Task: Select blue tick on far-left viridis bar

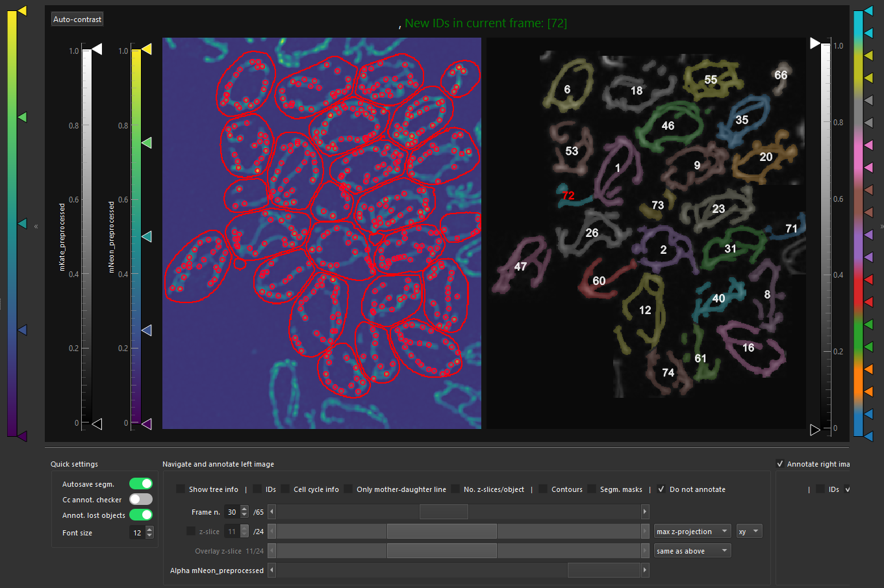Action: [x=21, y=330]
